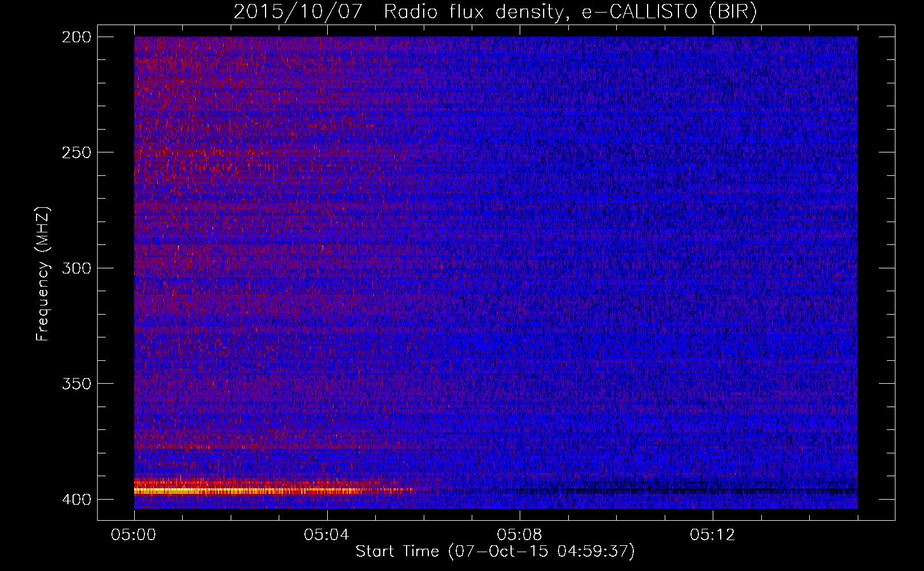Screen dimensions: 924x571
Task: Select the 'Frequency (MHZ)' axis label
Action: (43, 274)
